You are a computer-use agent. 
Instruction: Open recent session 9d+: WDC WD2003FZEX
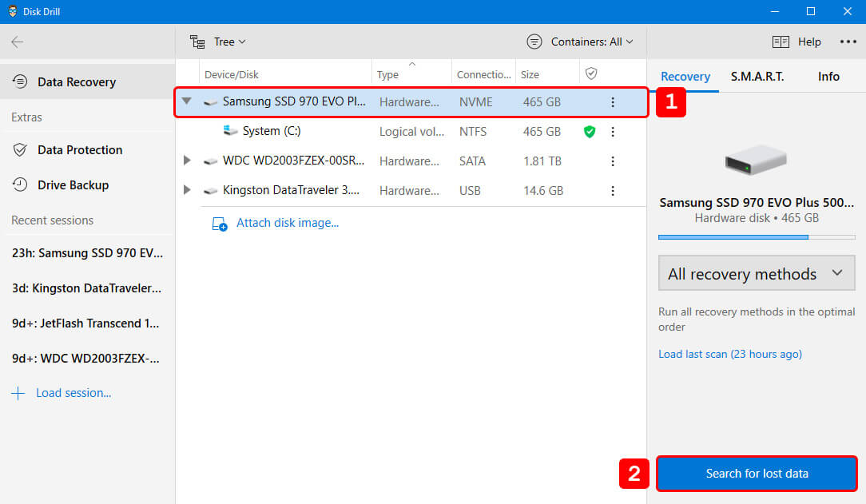click(x=85, y=359)
